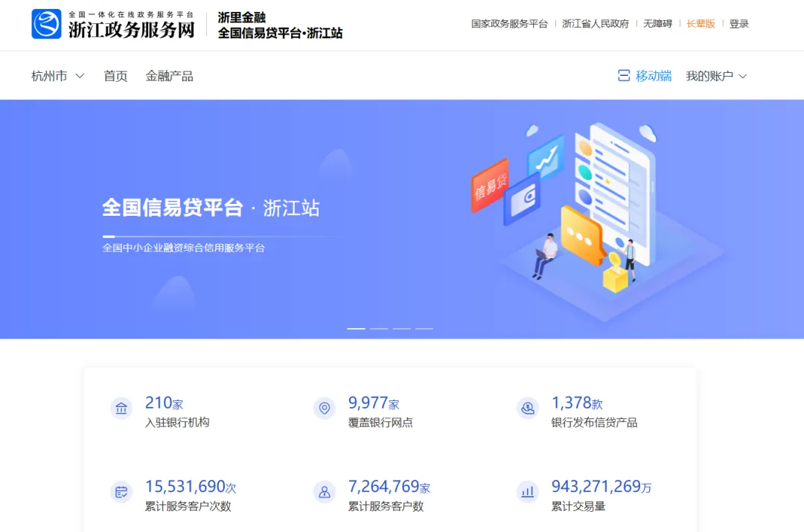Select the first carousel indicator

[x=357, y=329]
